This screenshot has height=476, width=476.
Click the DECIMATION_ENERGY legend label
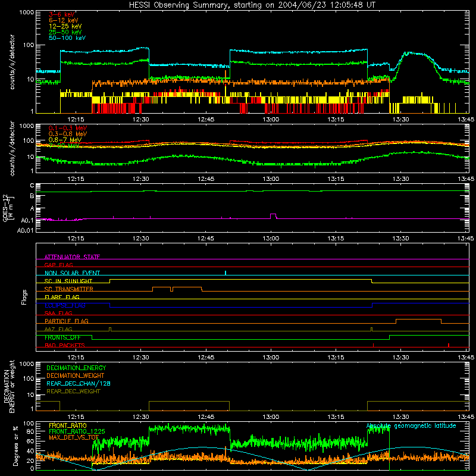76,368
